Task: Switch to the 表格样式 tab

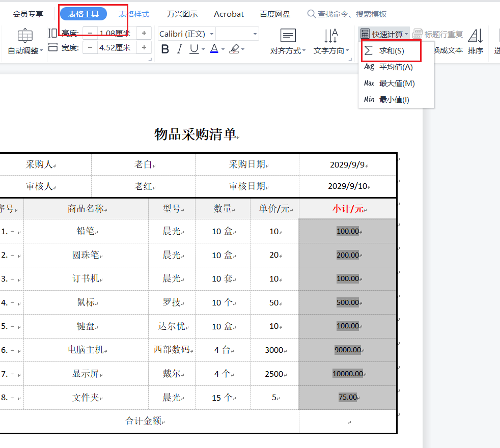Action: 134,14
